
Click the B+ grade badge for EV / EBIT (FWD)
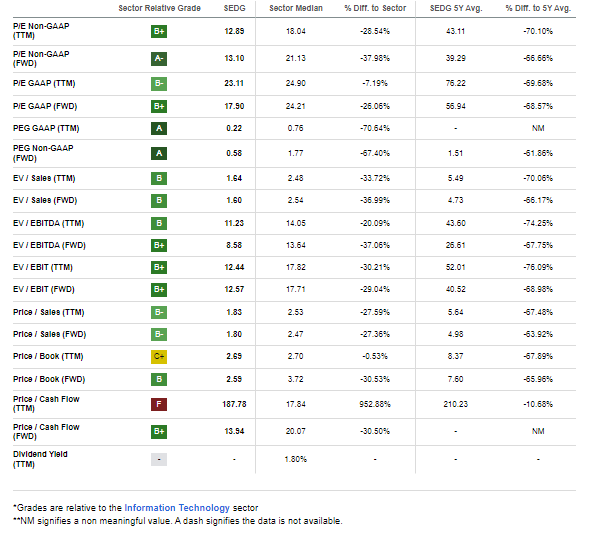click(159, 290)
